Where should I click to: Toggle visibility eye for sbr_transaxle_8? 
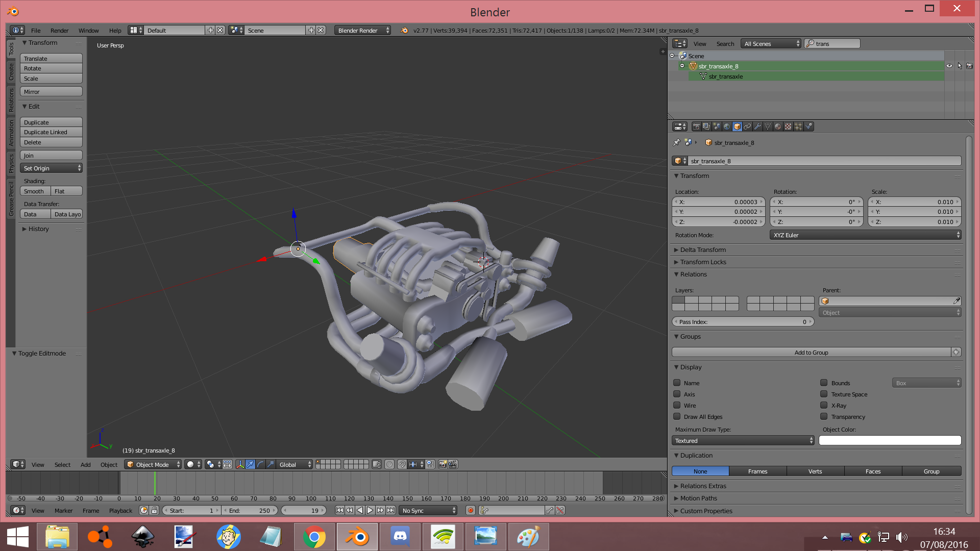[949, 66]
